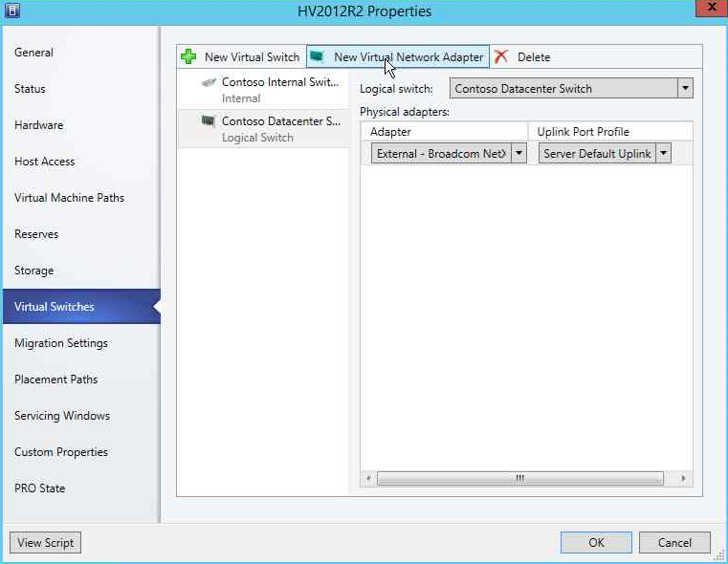728x564 pixels.
Task: Open the Custom Properties tab
Action: click(81, 452)
